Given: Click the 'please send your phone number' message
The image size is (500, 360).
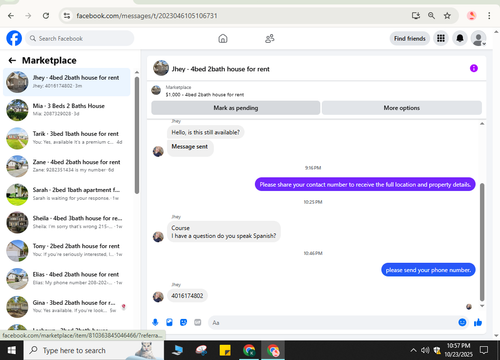Looking at the screenshot, I should [x=428, y=270].
